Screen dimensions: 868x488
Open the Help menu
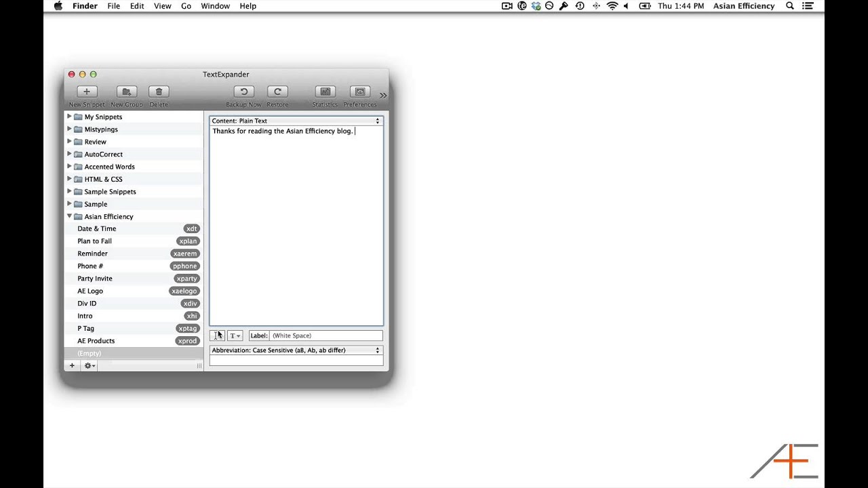click(x=248, y=6)
